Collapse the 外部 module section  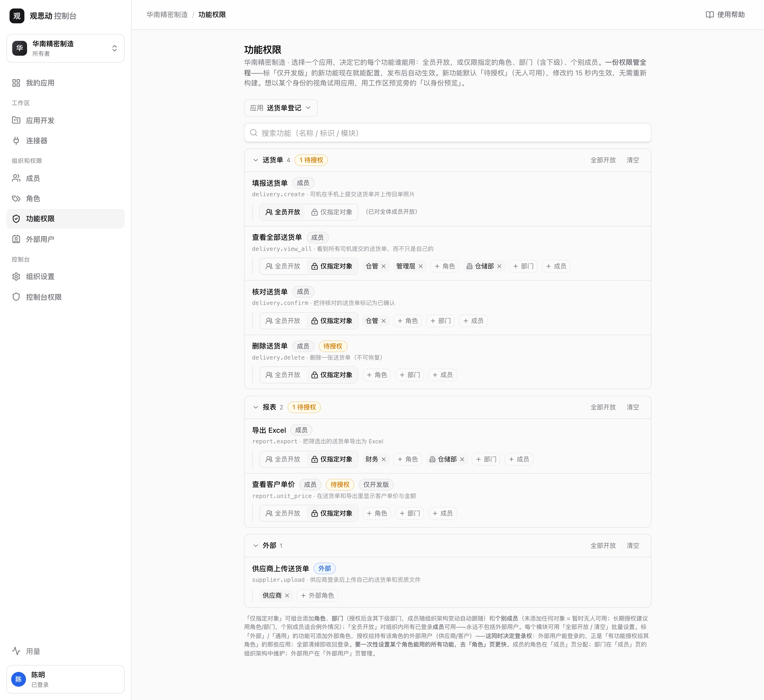point(256,545)
